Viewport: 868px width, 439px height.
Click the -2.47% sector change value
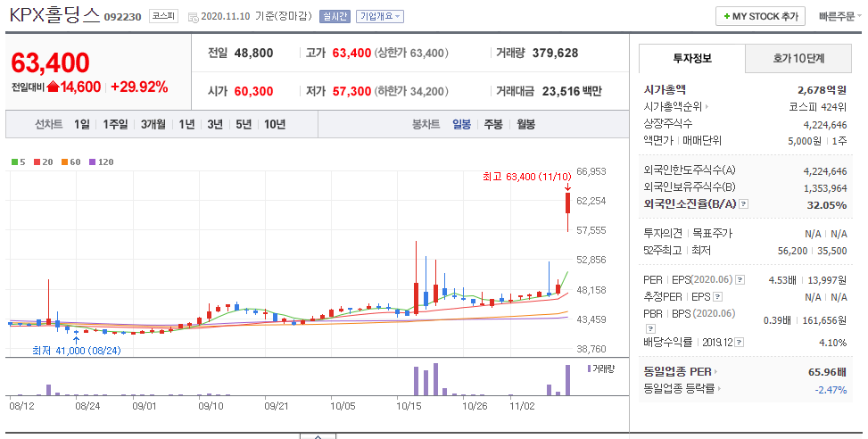831,390
